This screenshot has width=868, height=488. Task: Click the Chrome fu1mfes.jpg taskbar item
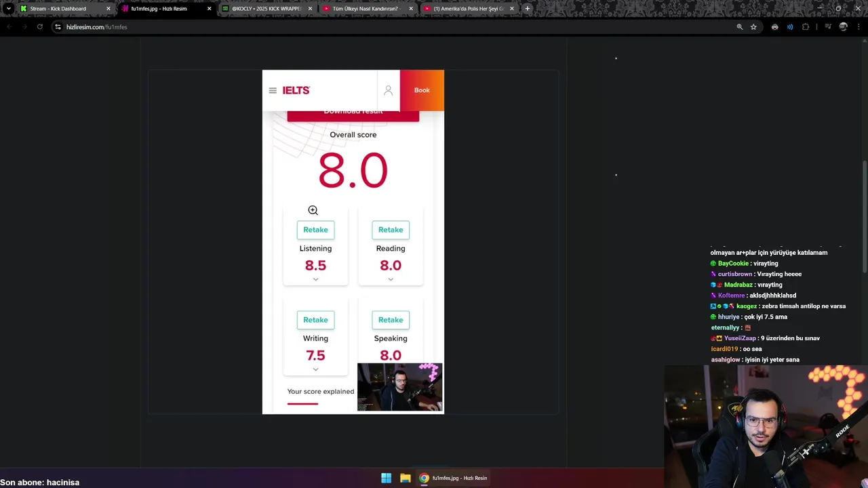453,478
